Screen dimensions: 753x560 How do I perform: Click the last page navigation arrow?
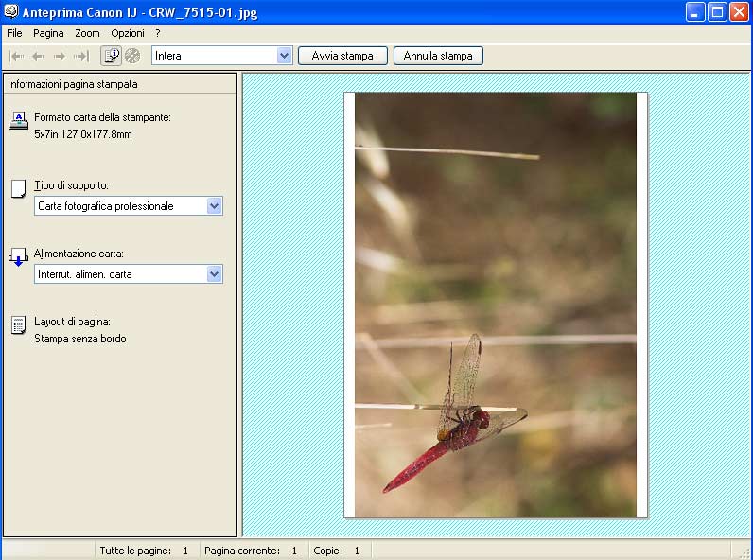(x=81, y=56)
